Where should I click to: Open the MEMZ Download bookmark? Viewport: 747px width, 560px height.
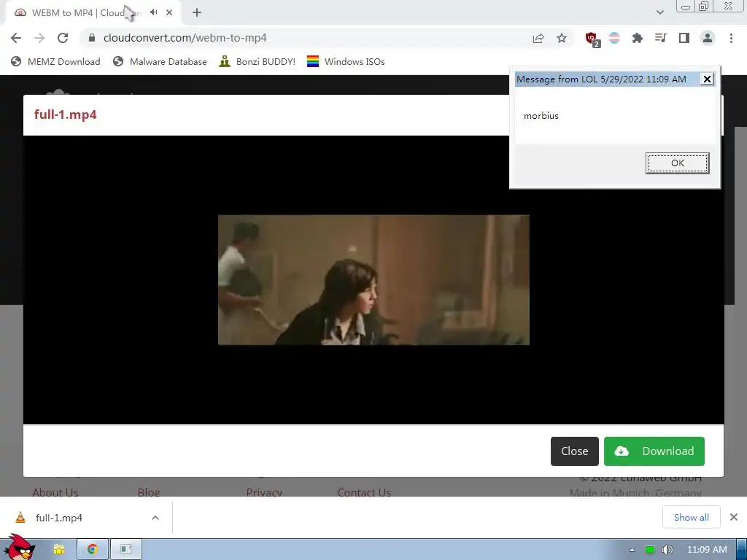point(55,61)
